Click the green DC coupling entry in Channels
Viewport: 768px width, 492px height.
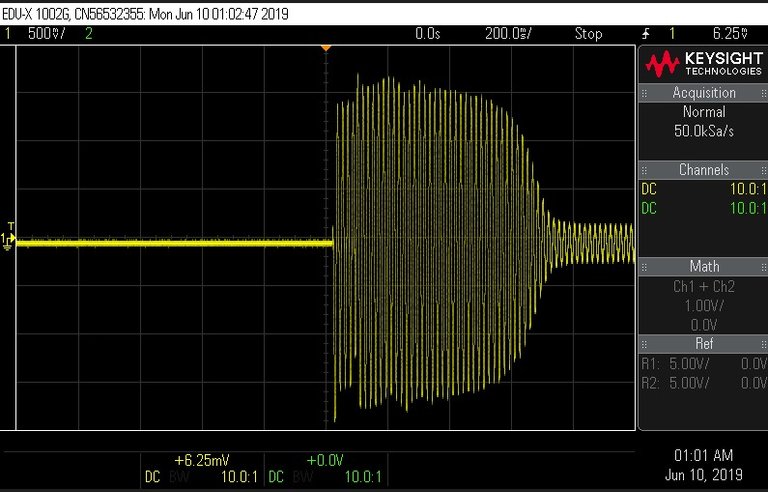coord(648,208)
